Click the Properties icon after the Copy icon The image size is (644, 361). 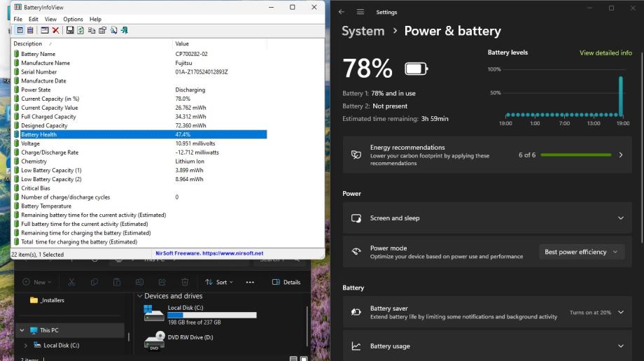tap(102, 30)
